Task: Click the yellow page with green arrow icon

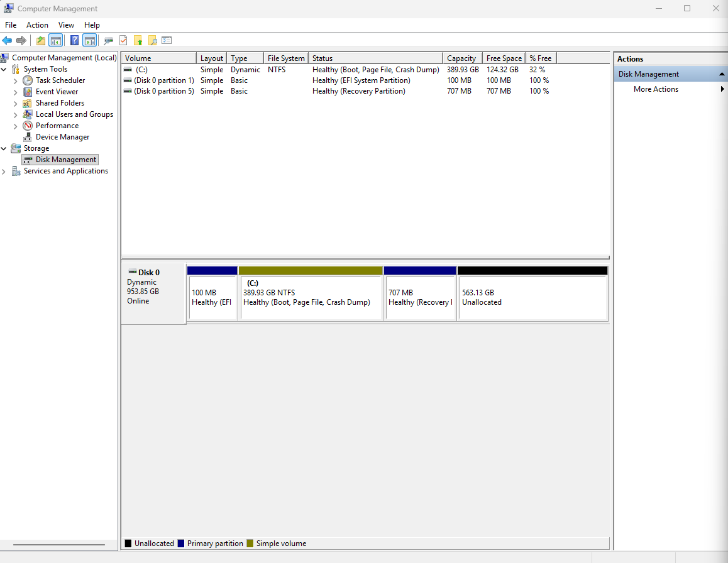Action: [138, 41]
